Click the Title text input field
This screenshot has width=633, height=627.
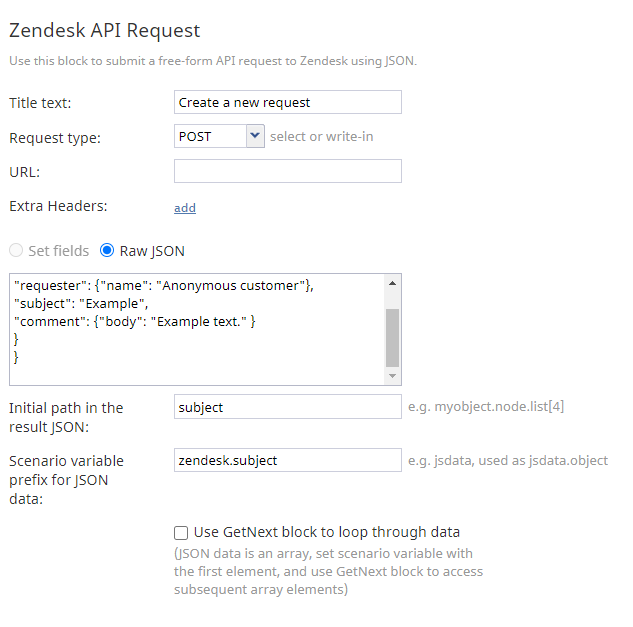(x=287, y=102)
